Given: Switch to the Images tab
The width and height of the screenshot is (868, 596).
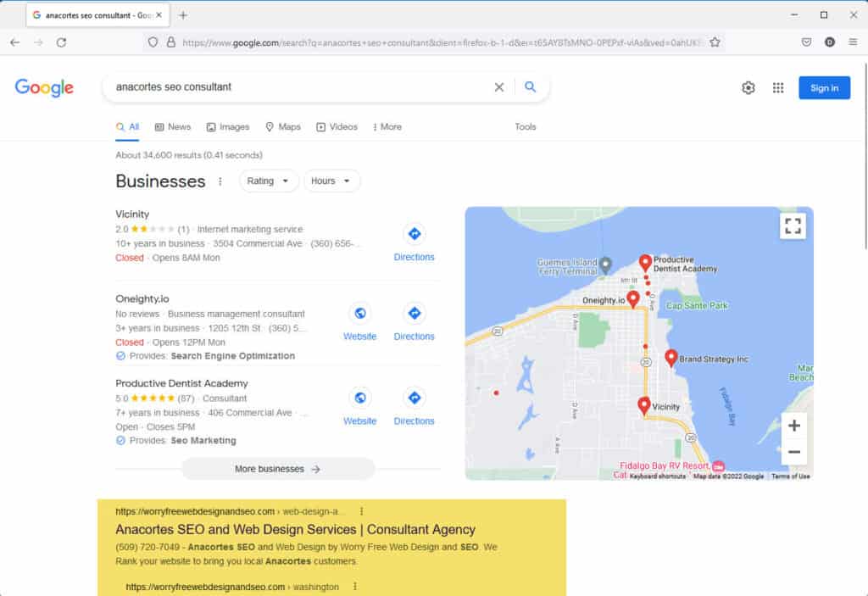Looking at the screenshot, I should coord(228,127).
